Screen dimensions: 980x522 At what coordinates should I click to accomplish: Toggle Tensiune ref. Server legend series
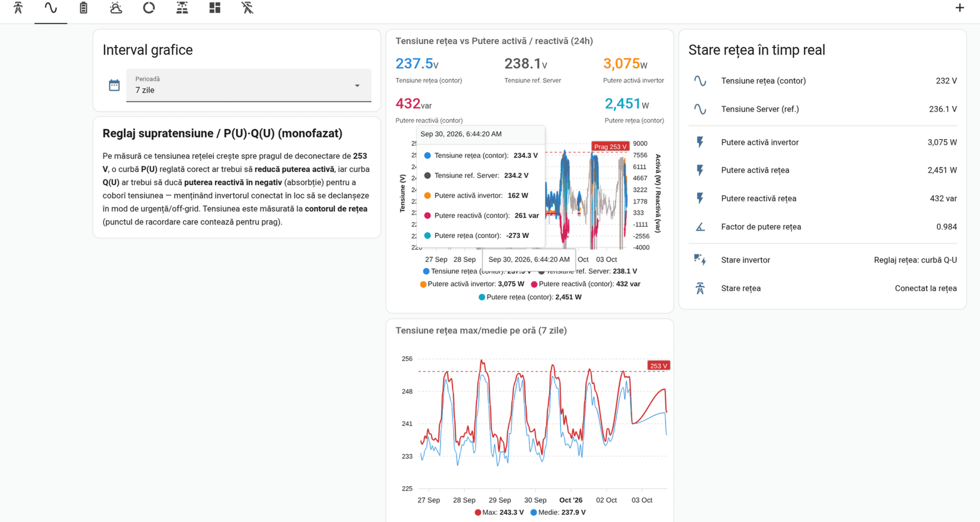pos(587,271)
